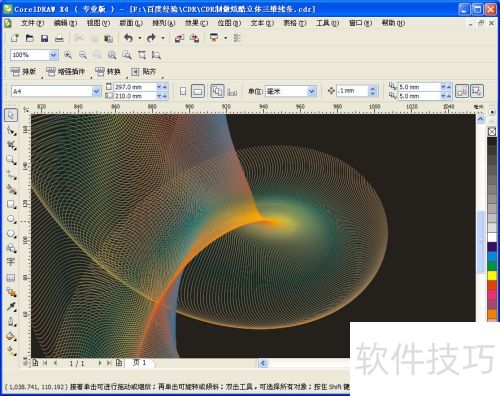The width and height of the screenshot is (500, 396).
Task: Open the 文件 menu
Action: (x=32, y=23)
